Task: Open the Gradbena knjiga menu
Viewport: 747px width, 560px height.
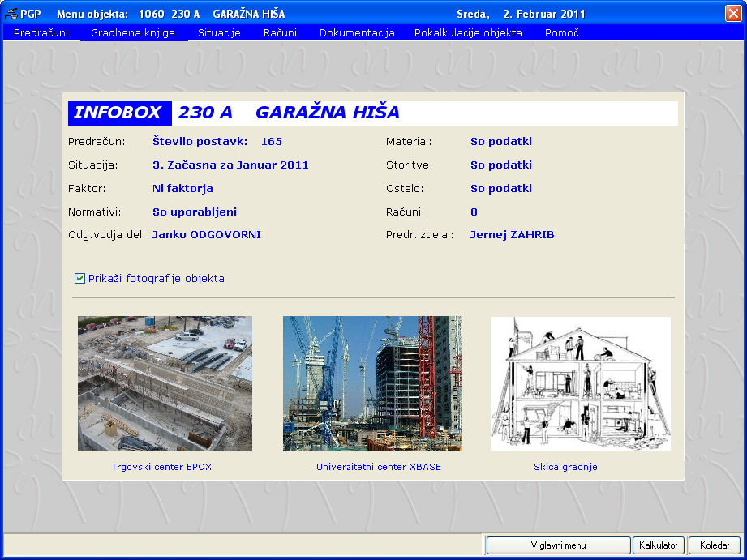Action: 133,33
